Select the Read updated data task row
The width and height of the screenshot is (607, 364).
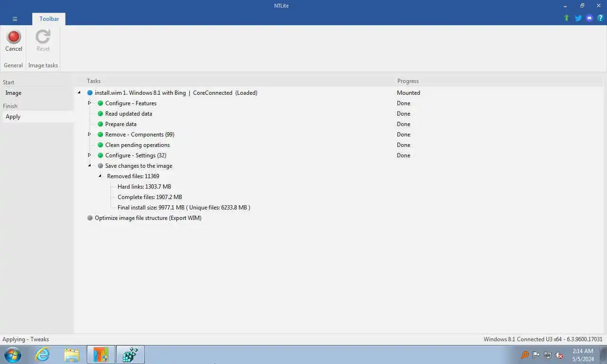[x=129, y=114]
